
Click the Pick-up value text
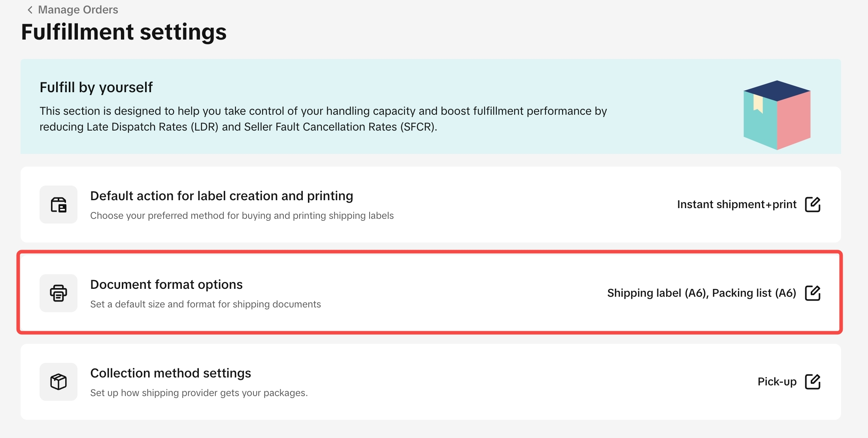point(777,382)
